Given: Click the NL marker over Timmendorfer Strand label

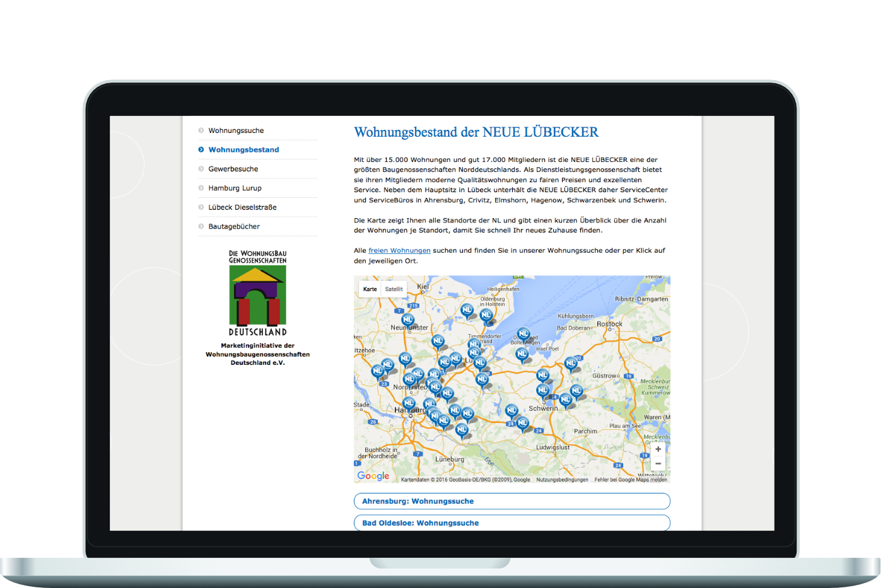Looking at the screenshot, I should click(x=474, y=345).
